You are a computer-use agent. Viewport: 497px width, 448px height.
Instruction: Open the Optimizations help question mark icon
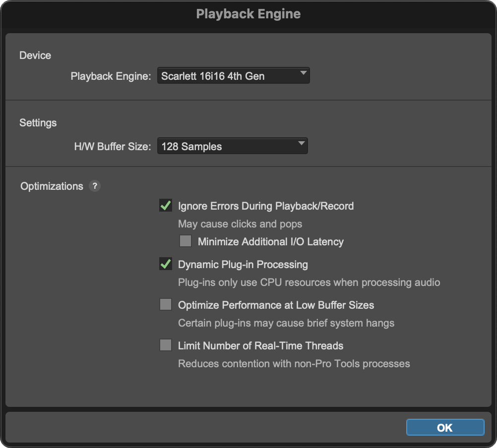point(94,186)
